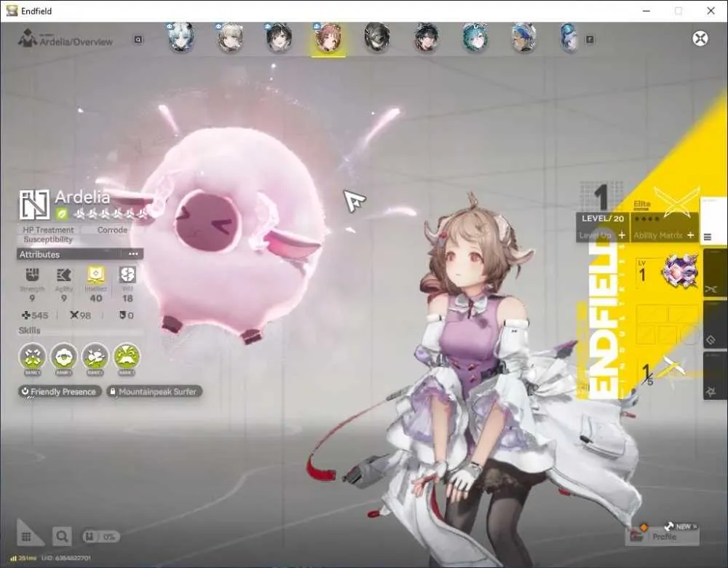Open Ability Matrix via its plus button
The width and height of the screenshot is (728, 568).
tap(690, 235)
